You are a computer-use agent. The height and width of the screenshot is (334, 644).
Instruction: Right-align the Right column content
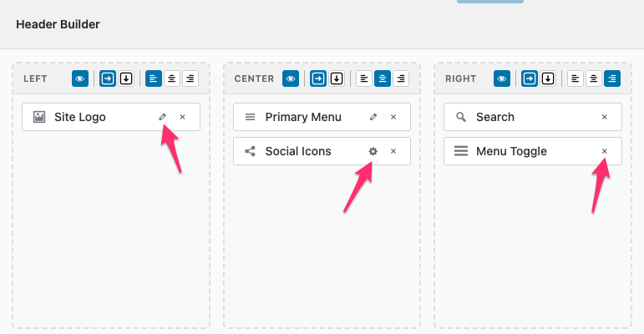(612, 78)
